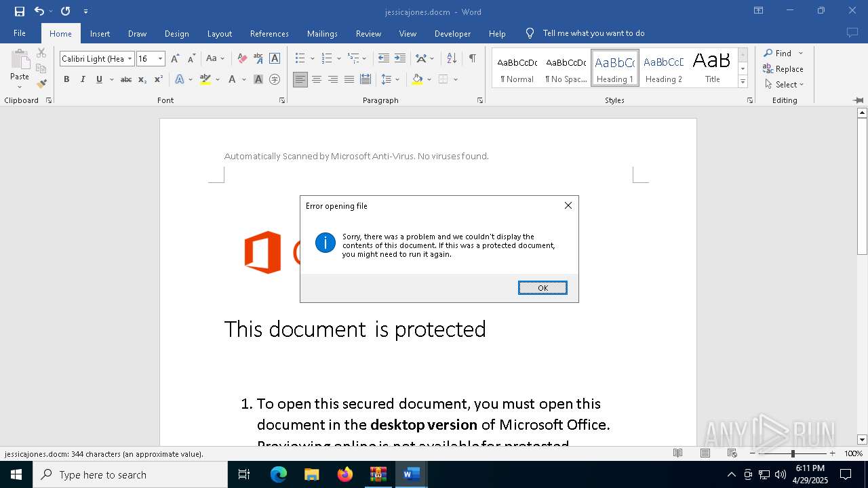Expand the Styles gallery More arrow
The width and height of the screenshot is (868, 488).
[743, 82]
